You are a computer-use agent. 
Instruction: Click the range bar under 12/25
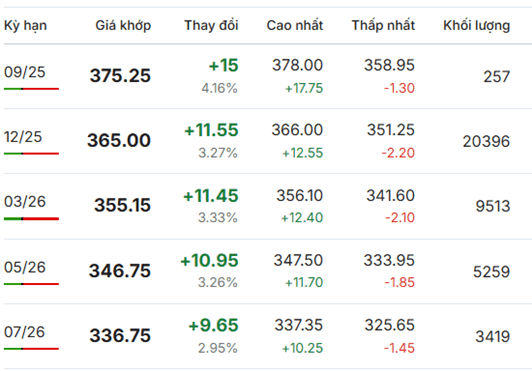(x=32, y=154)
